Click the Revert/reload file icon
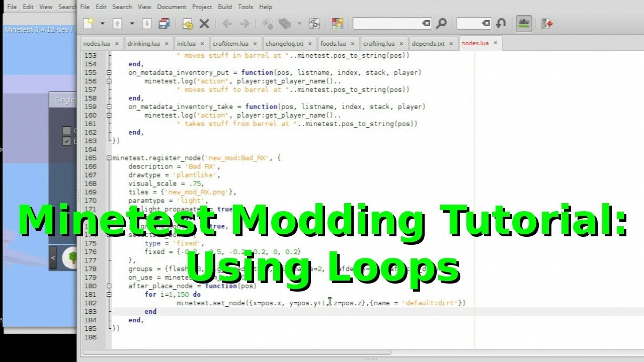644x362 pixels. [188, 23]
